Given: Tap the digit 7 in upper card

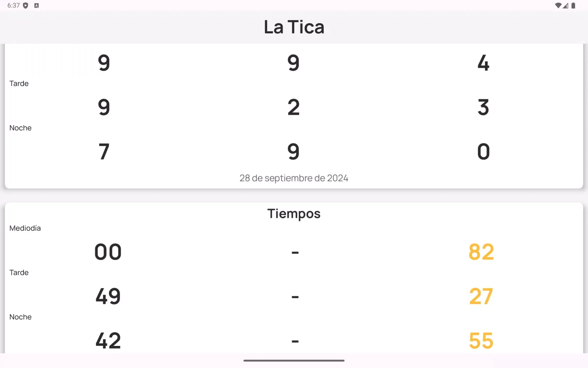Looking at the screenshot, I should click(x=104, y=152).
